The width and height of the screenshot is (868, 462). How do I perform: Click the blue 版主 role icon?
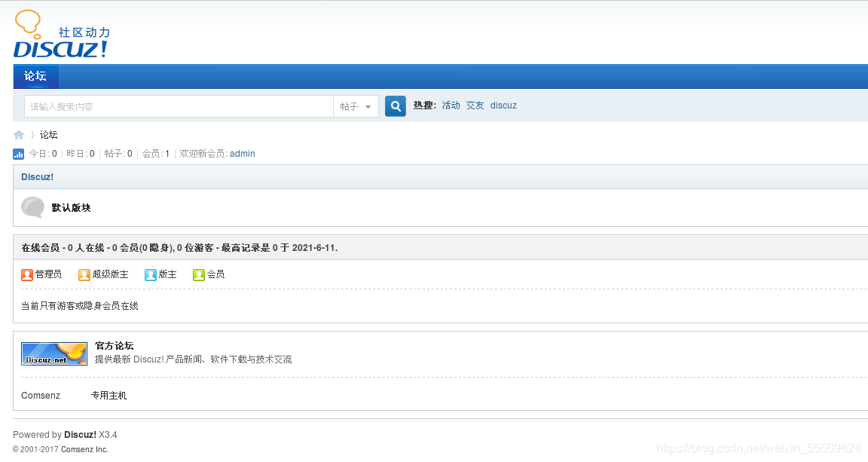click(x=151, y=275)
